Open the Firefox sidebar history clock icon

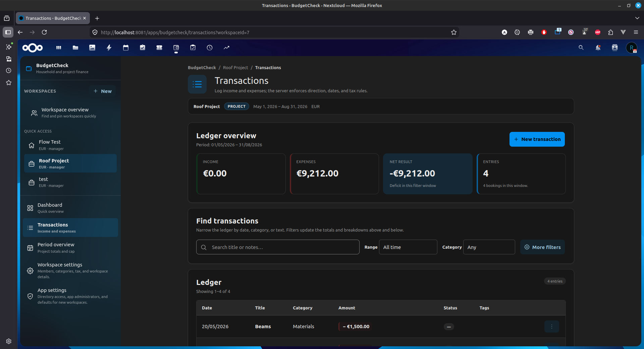(9, 70)
